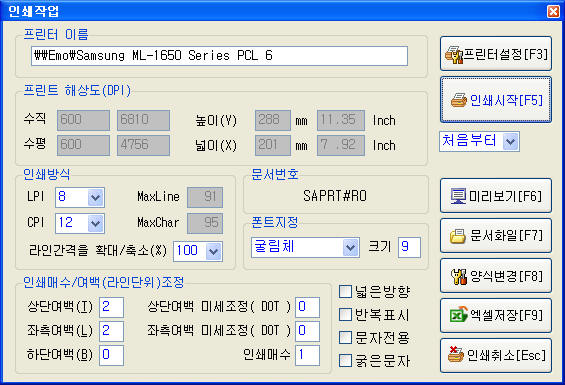Click the printer icon on 인쇄시작[F5]
The height and width of the screenshot is (385, 565).
click(x=459, y=100)
